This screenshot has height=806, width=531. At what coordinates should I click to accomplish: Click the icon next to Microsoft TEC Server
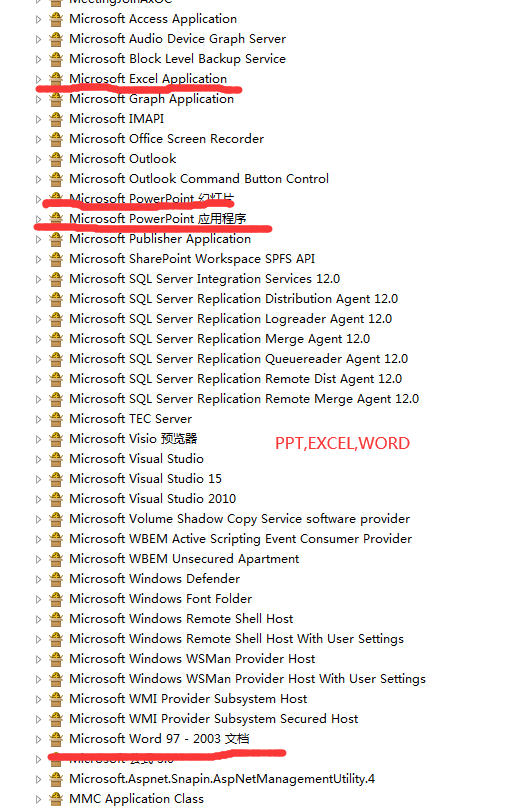[x=56, y=419]
